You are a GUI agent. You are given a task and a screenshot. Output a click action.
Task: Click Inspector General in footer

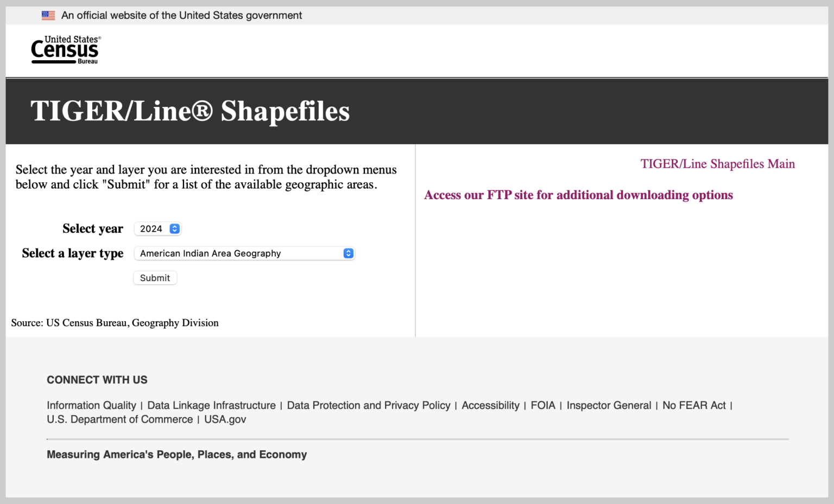click(x=609, y=405)
